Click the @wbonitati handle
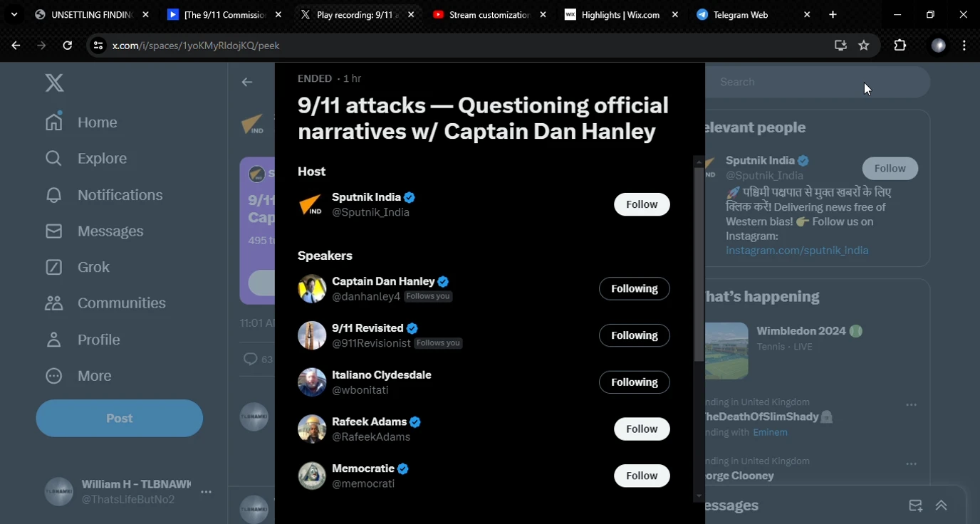This screenshot has width=980, height=524. point(360,390)
